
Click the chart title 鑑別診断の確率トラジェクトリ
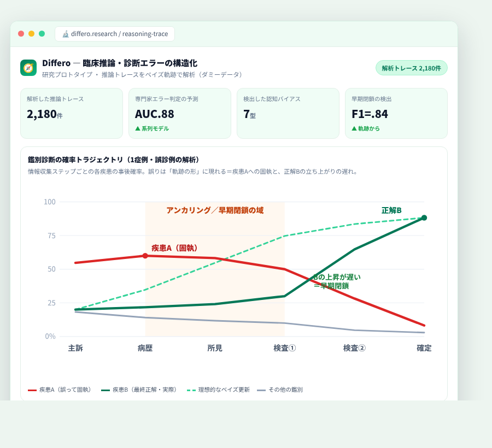click(114, 160)
